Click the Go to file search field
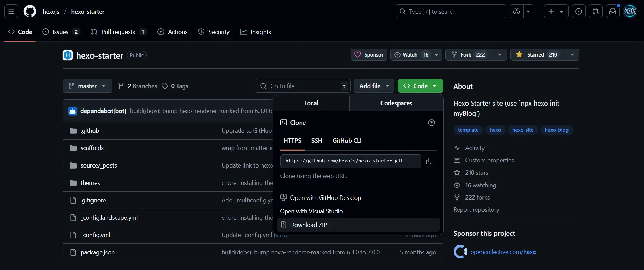The height and width of the screenshot is (270, 644). (302, 86)
